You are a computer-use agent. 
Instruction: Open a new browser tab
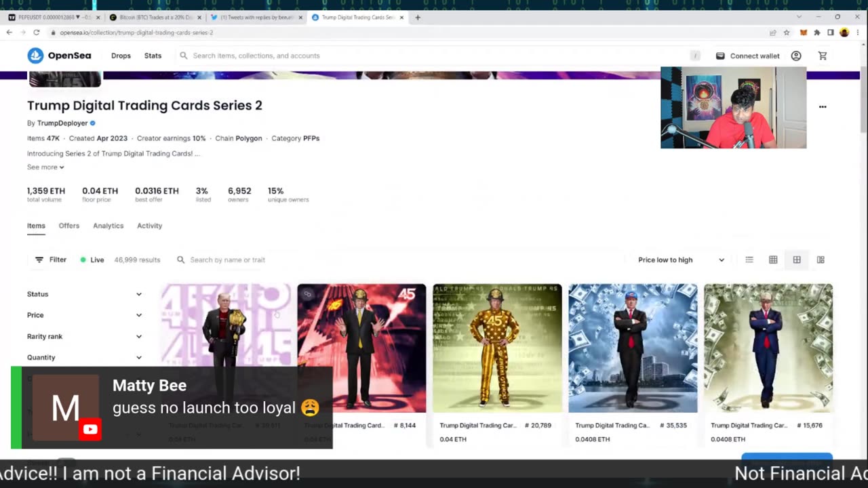coord(418,17)
